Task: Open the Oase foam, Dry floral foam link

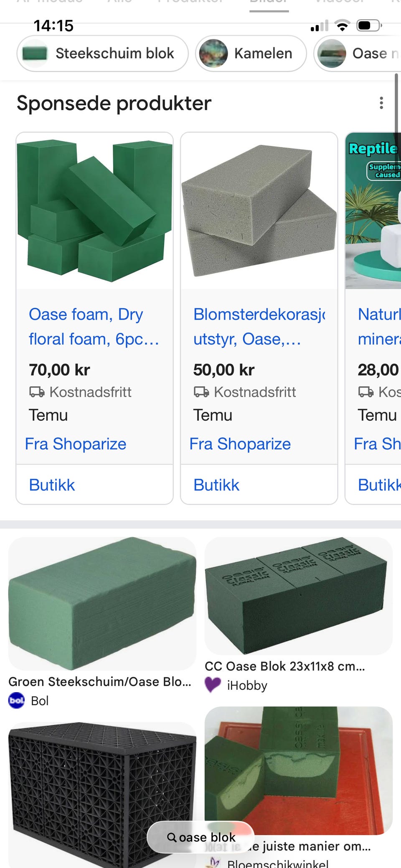Action: [94, 327]
